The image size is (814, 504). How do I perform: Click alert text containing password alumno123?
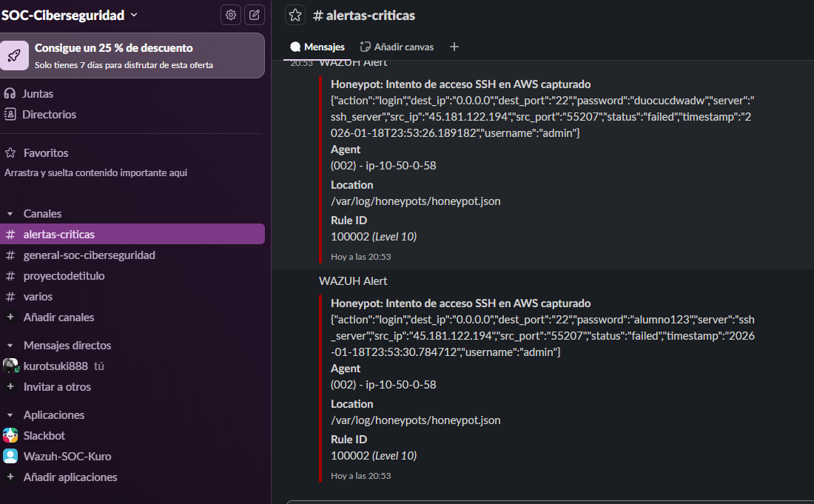pyautogui.click(x=542, y=336)
